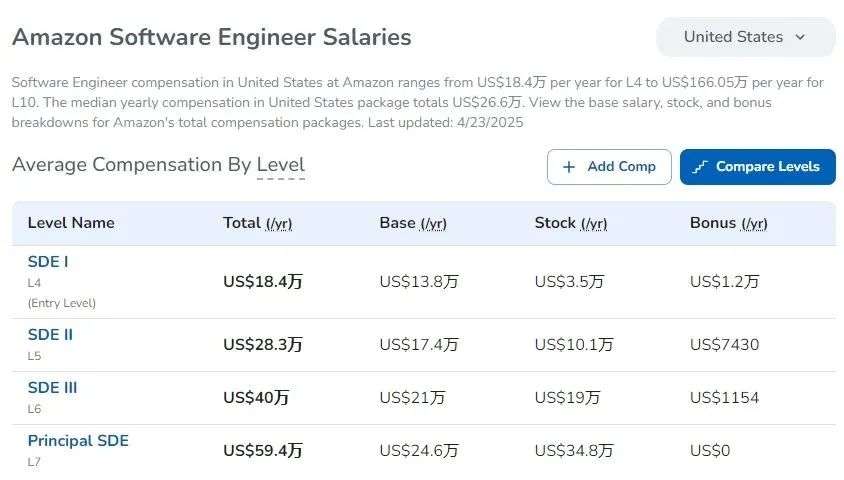
Task: Click the Add Comp button
Action: pyautogui.click(x=609, y=167)
